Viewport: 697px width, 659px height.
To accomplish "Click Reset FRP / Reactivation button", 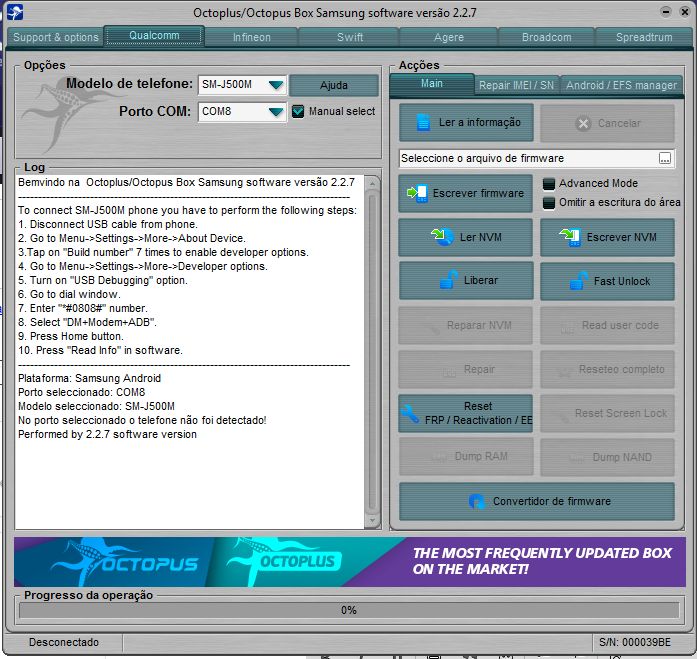I will pyautogui.click(x=465, y=413).
